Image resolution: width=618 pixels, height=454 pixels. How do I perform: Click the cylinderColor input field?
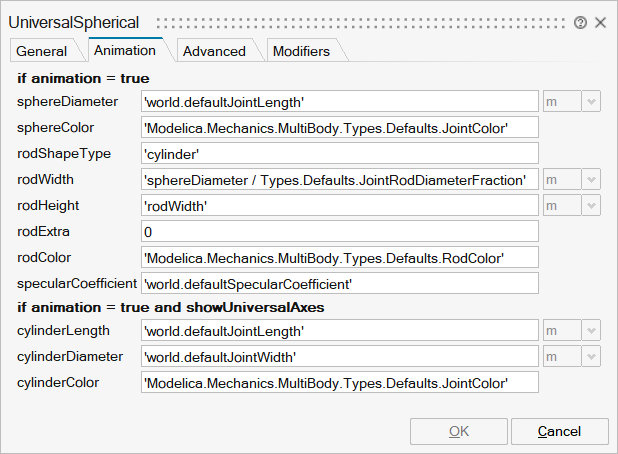340,382
